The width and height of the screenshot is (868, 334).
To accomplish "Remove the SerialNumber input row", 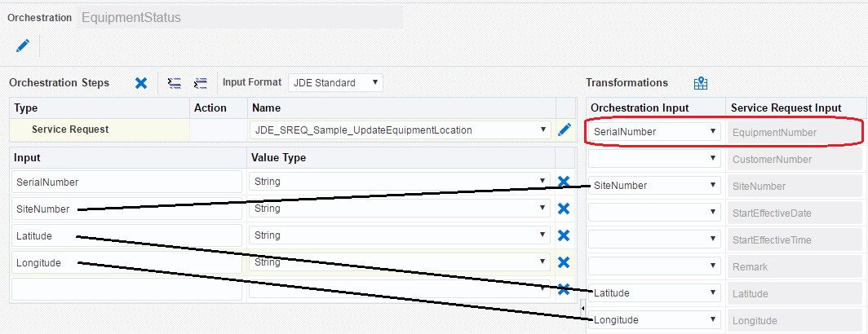I will [563, 182].
